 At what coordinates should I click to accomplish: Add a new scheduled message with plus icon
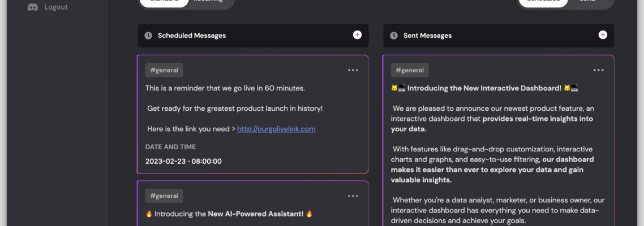[x=357, y=35]
